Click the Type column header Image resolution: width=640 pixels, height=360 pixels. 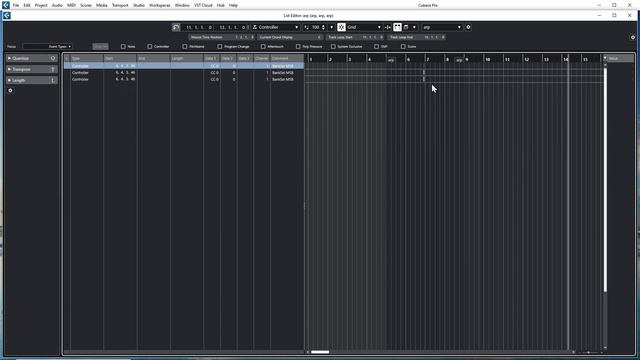[x=87, y=58]
